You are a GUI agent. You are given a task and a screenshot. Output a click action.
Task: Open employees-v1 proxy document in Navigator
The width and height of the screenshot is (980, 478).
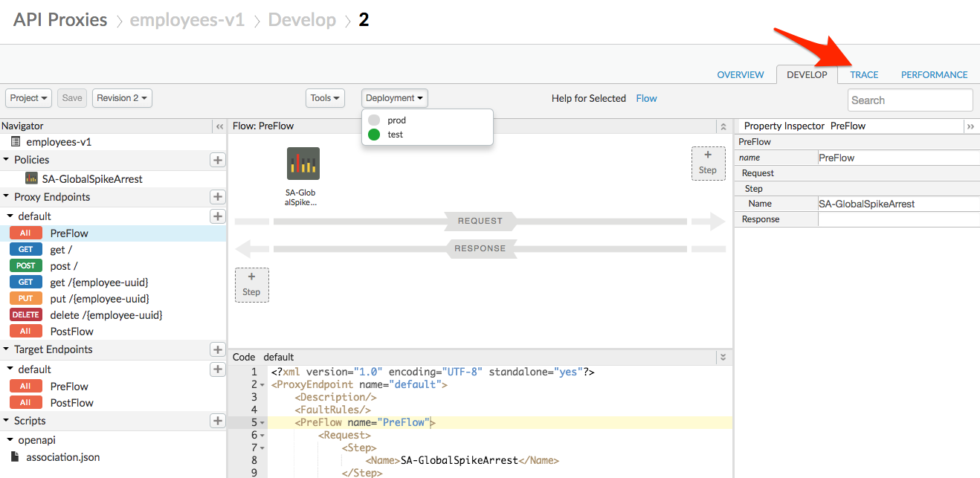point(59,141)
